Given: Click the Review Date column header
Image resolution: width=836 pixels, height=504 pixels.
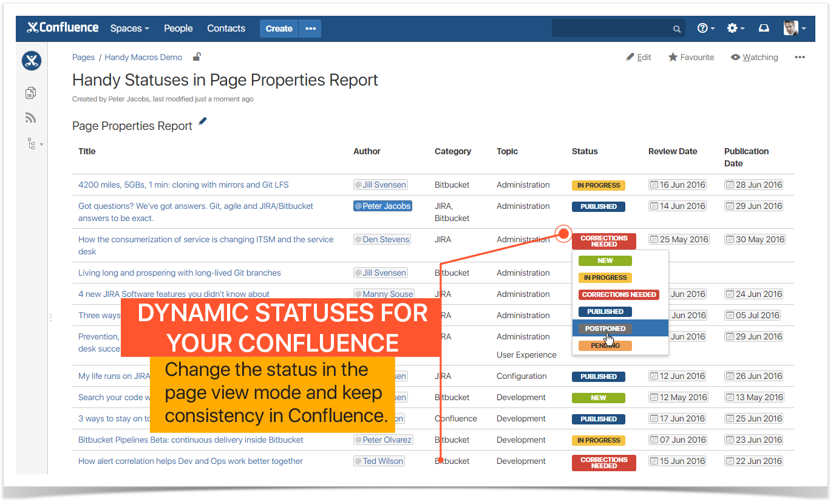Looking at the screenshot, I should pos(673,151).
